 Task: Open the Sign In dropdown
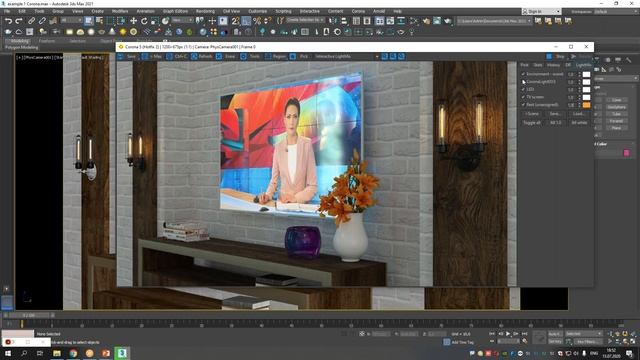click(x=541, y=11)
